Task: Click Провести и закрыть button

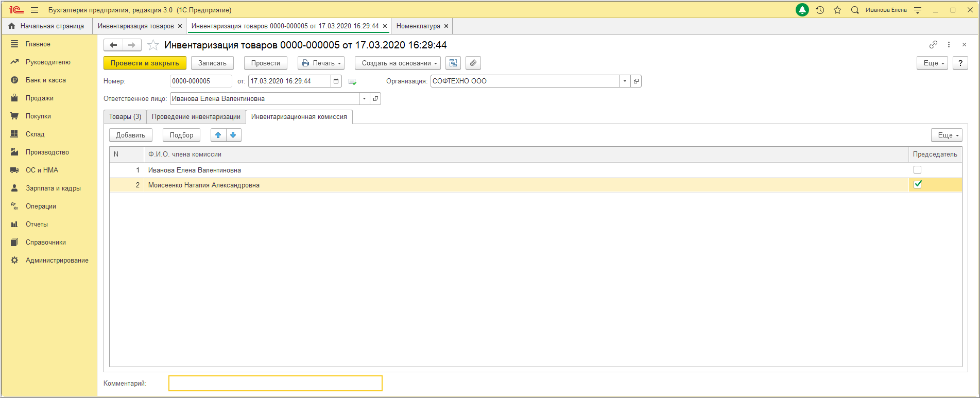Action: tap(145, 63)
